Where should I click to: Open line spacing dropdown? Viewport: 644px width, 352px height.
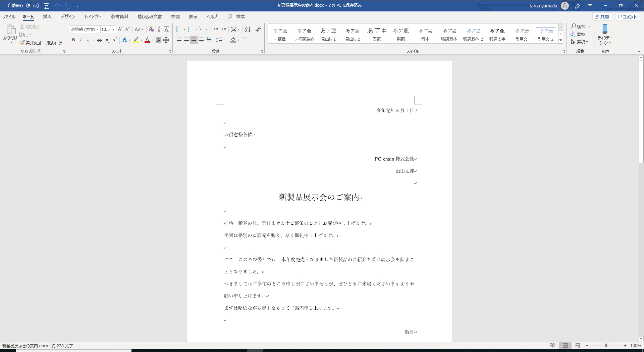tap(220, 40)
